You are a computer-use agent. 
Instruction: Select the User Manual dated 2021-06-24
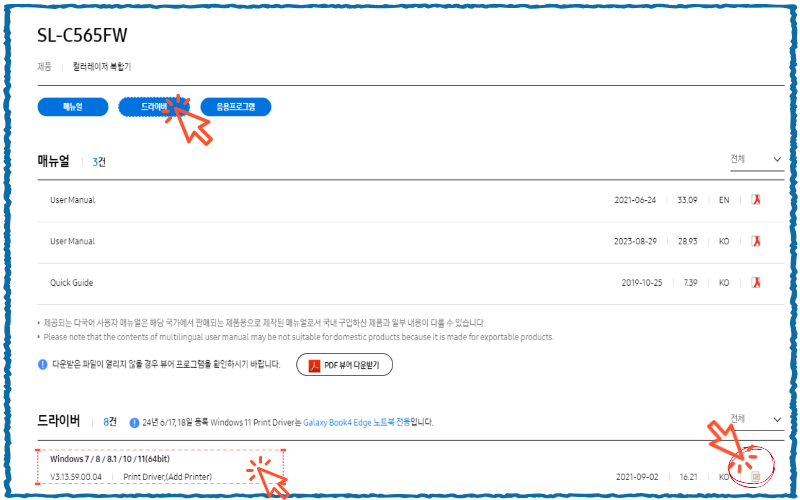click(x=72, y=200)
